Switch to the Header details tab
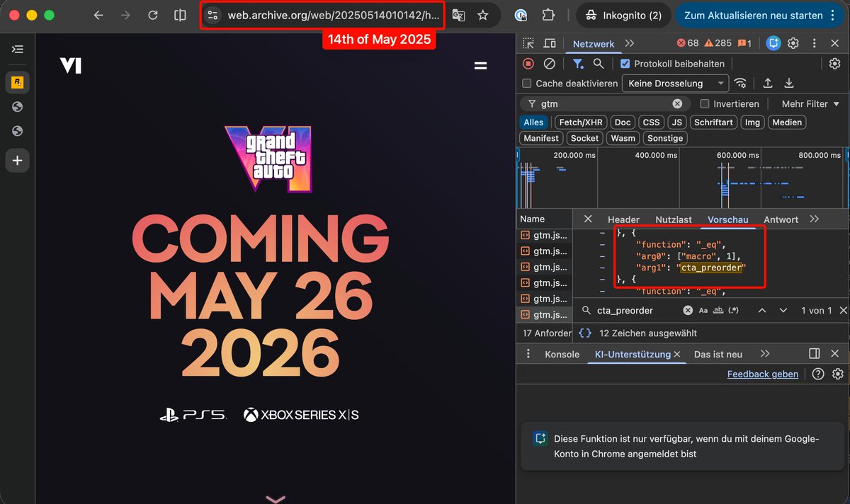This screenshot has width=850, height=504. (623, 219)
